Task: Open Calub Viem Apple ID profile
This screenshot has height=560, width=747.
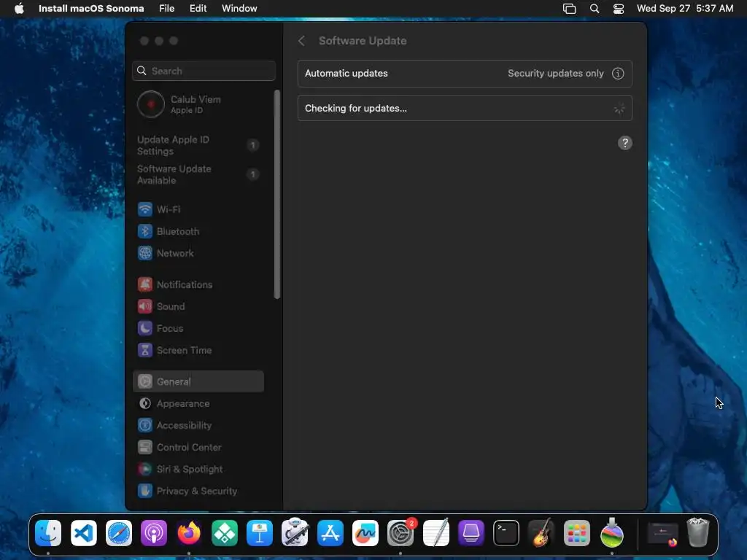Action: pyautogui.click(x=198, y=104)
